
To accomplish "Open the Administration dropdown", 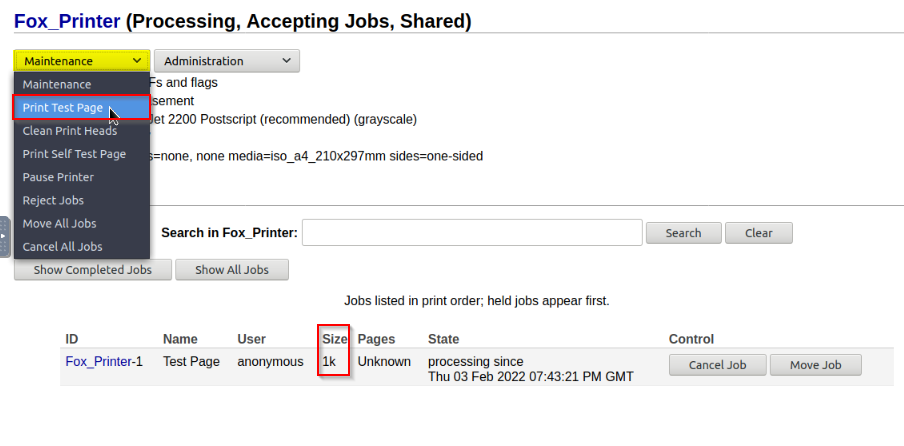I will [x=227, y=61].
